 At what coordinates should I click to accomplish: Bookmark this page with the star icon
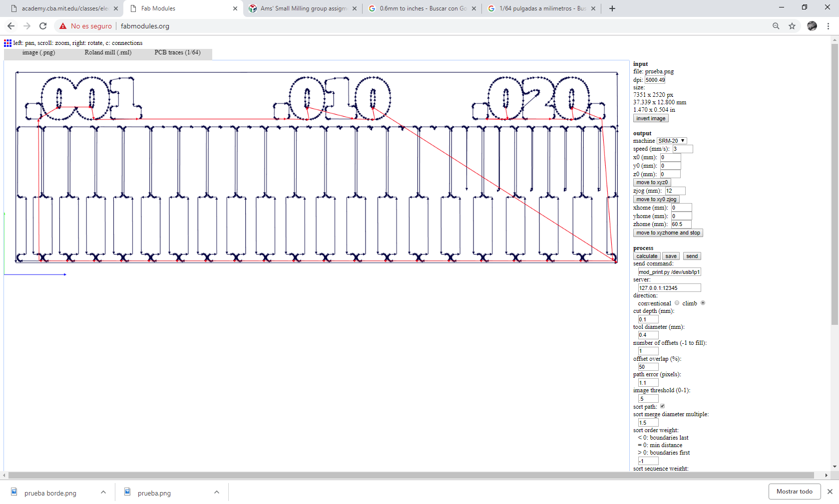tap(792, 26)
